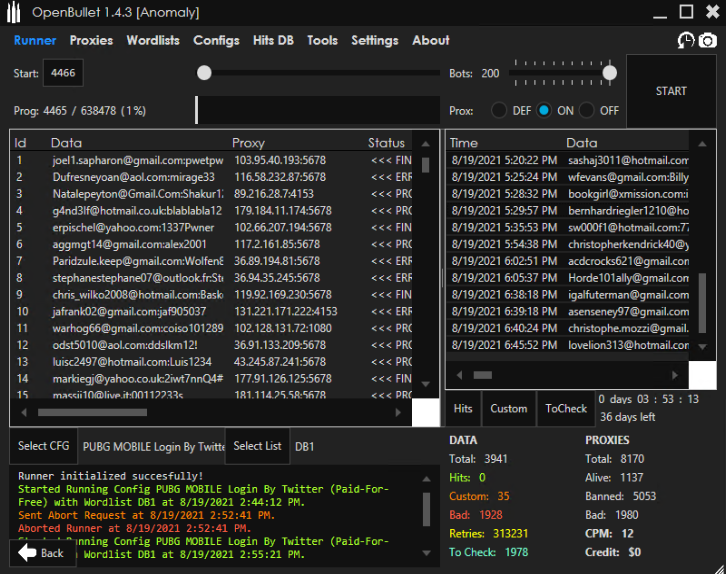Screen dimensions: 726x574
Task: Click the log panel scroll up arrow
Action: click(x=426, y=479)
